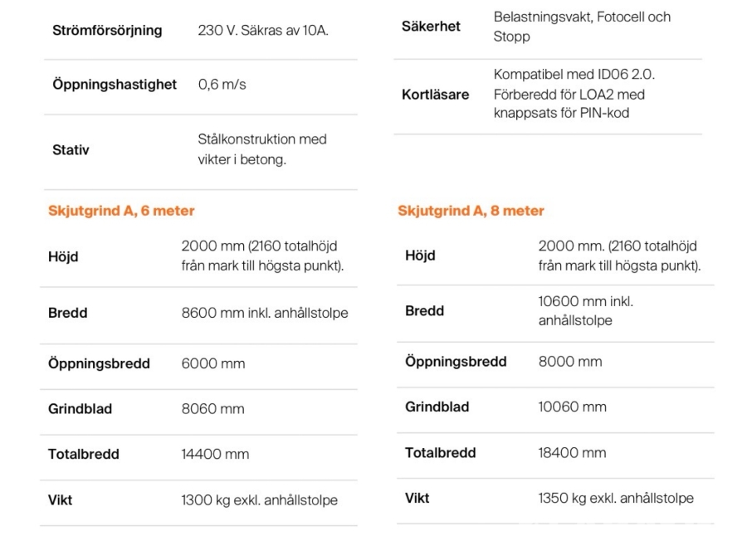Select the Öppningshastighet label
Image resolution: width=747 pixels, height=560 pixels.
tap(115, 85)
